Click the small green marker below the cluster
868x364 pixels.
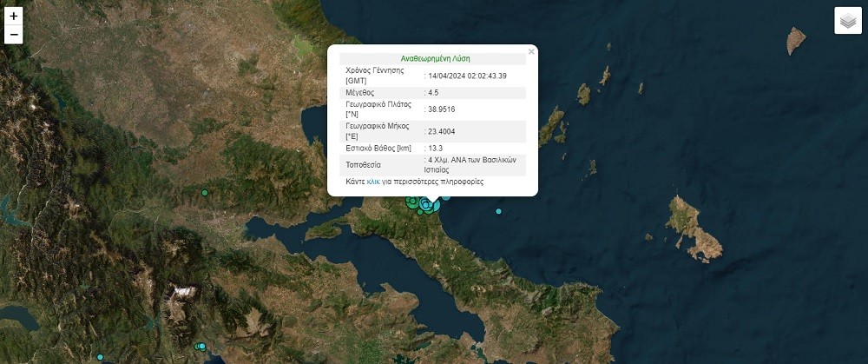420,212
